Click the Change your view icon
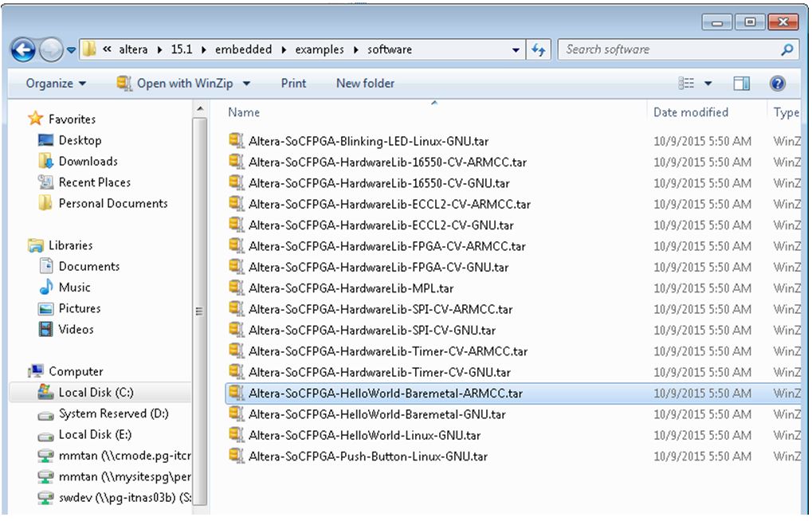 [686, 84]
